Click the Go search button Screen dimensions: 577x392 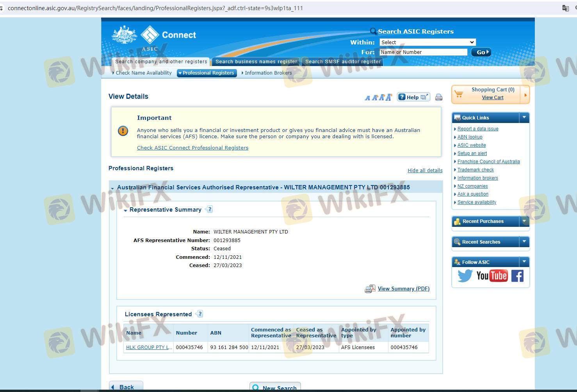481,52
